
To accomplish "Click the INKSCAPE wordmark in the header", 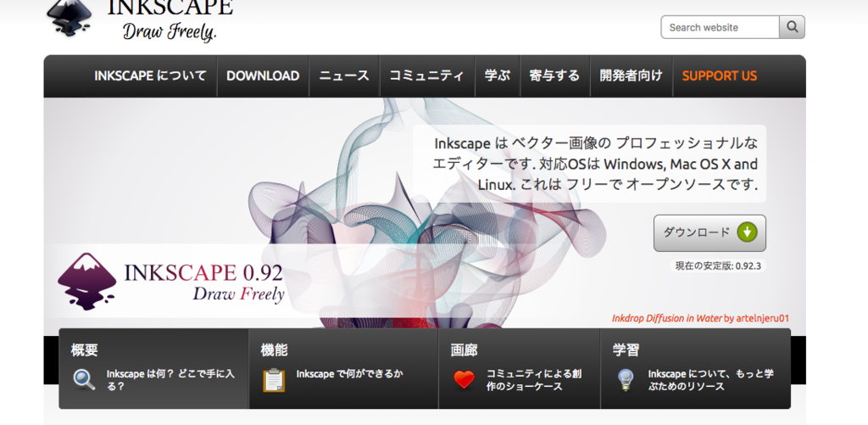I will click(x=170, y=7).
